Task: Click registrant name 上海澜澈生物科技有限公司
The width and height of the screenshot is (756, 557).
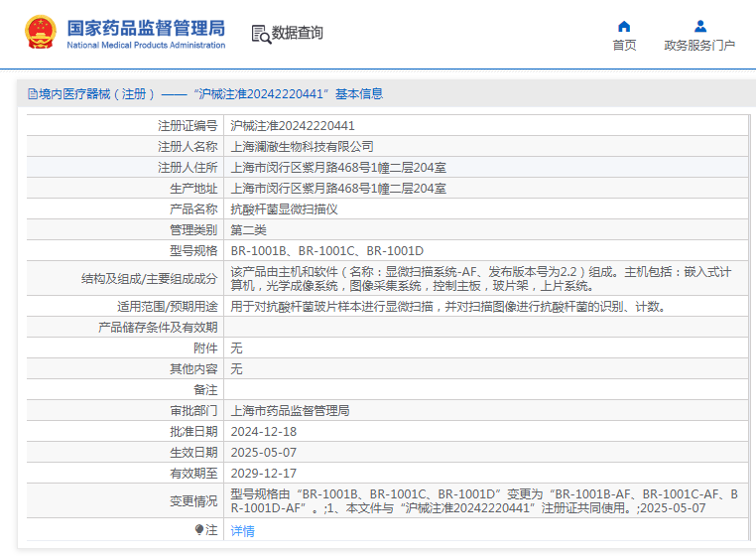Action: (x=302, y=147)
